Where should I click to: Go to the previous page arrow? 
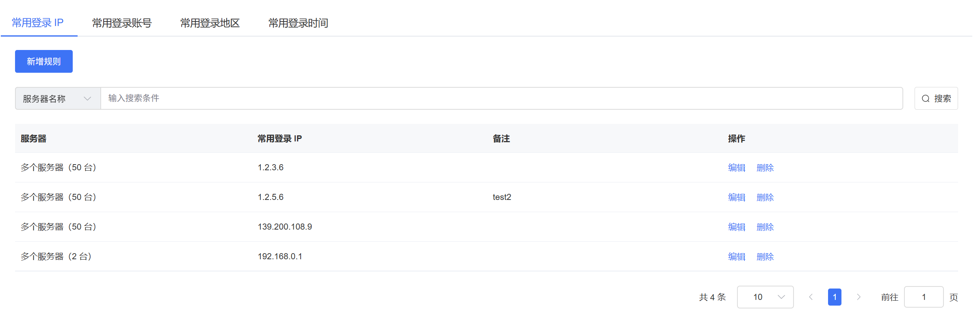click(811, 297)
